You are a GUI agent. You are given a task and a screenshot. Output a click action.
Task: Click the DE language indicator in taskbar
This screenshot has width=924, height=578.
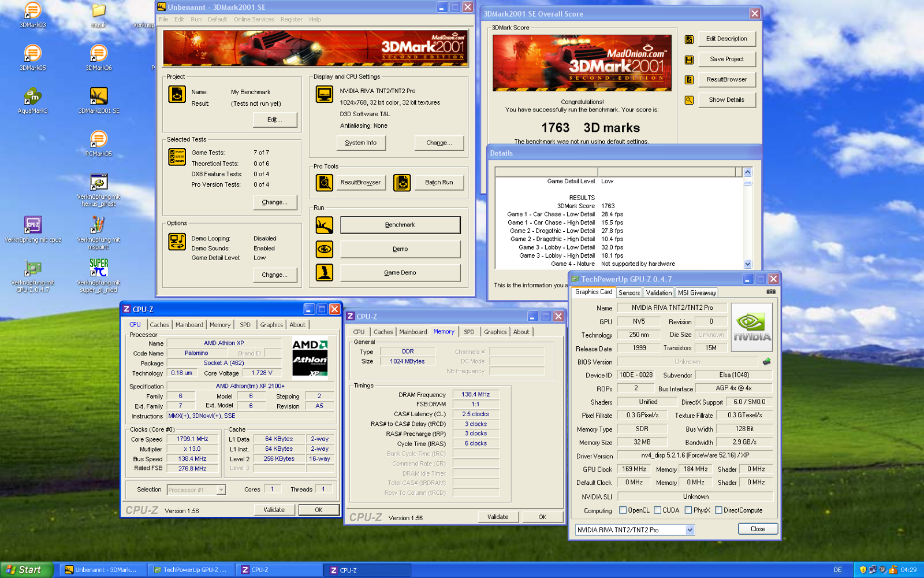click(x=837, y=570)
